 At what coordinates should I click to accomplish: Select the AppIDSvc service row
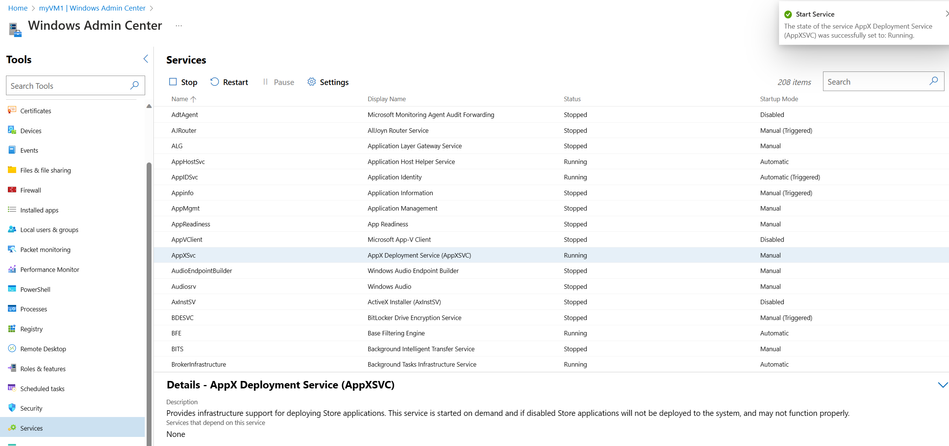[x=551, y=177]
